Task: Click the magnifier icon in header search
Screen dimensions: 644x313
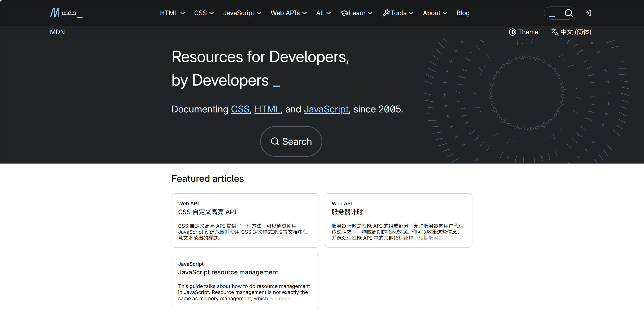Action: 569,13
